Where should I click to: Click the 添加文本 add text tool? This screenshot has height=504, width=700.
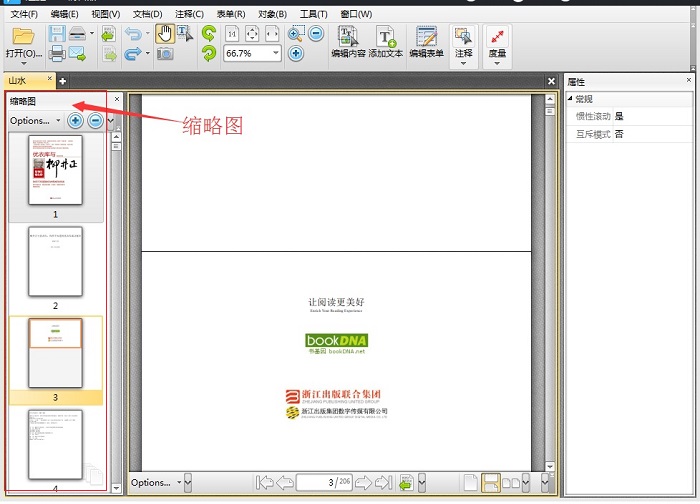[386, 42]
